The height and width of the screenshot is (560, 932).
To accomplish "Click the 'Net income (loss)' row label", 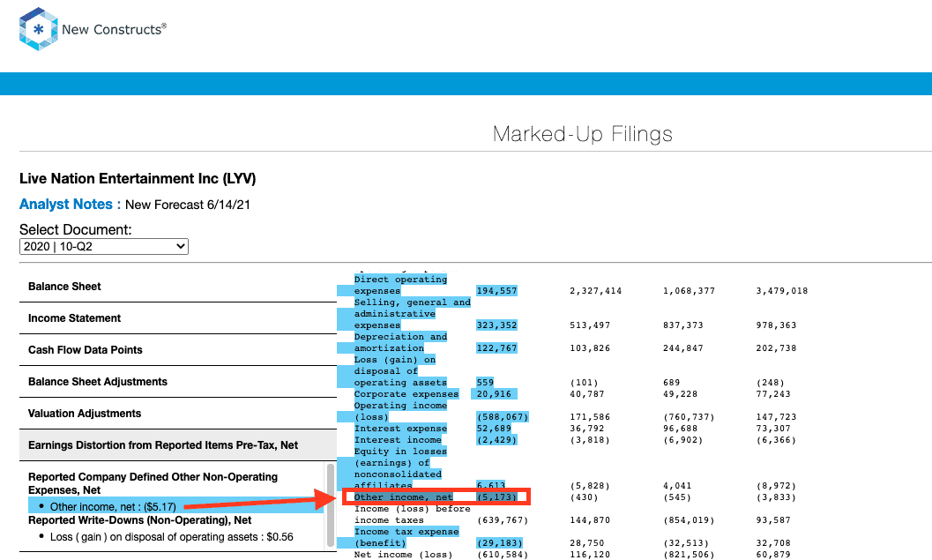I will tap(404, 555).
